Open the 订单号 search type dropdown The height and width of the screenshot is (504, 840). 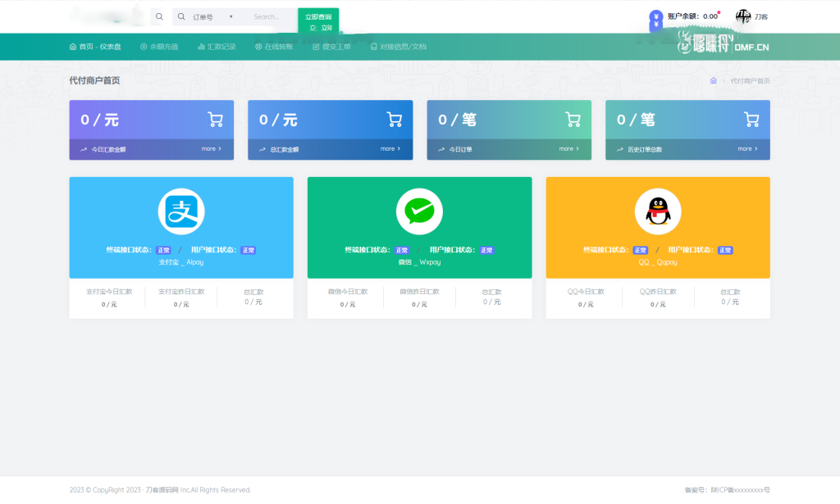tap(212, 17)
